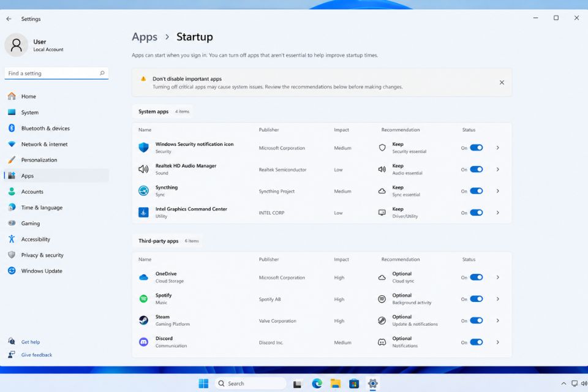The width and height of the screenshot is (588, 392).
Task: Toggle Intel Graphics Command Center startup
Action: coord(477,213)
